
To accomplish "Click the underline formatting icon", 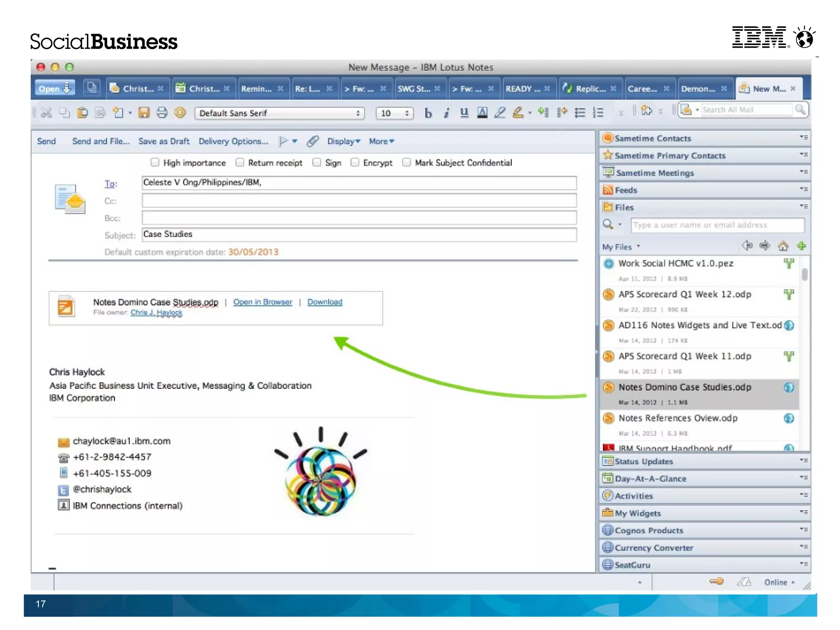I will [464, 112].
